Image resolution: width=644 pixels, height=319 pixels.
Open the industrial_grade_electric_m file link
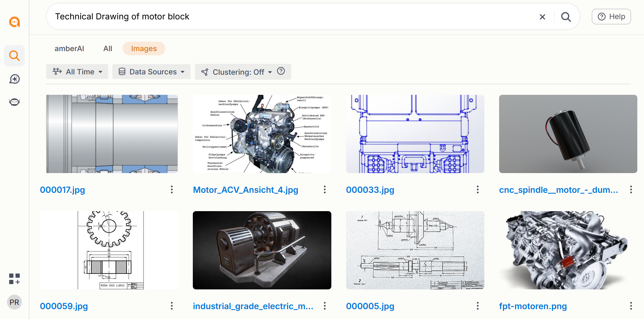tap(253, 306)
